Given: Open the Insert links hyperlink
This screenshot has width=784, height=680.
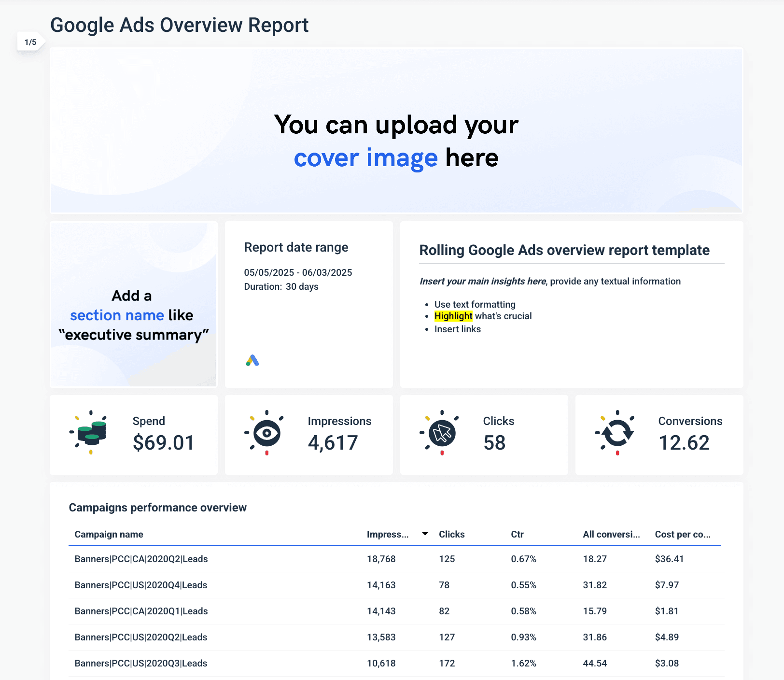Looking at the screenshot, I should click(x=457, y=329).
